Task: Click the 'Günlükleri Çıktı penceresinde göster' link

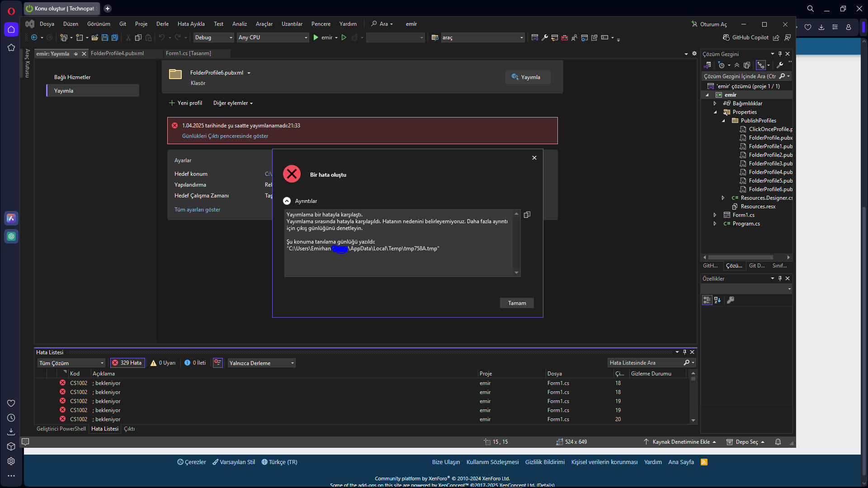Action: point(225,136)
